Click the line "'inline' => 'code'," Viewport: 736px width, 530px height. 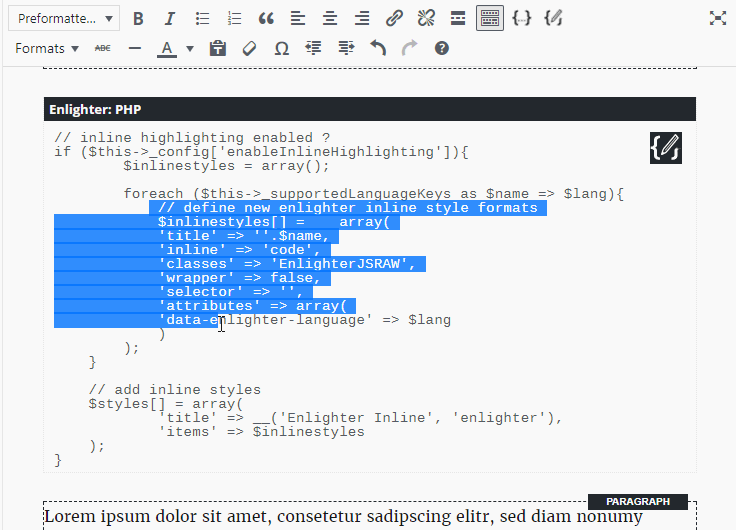pos(239,250)
